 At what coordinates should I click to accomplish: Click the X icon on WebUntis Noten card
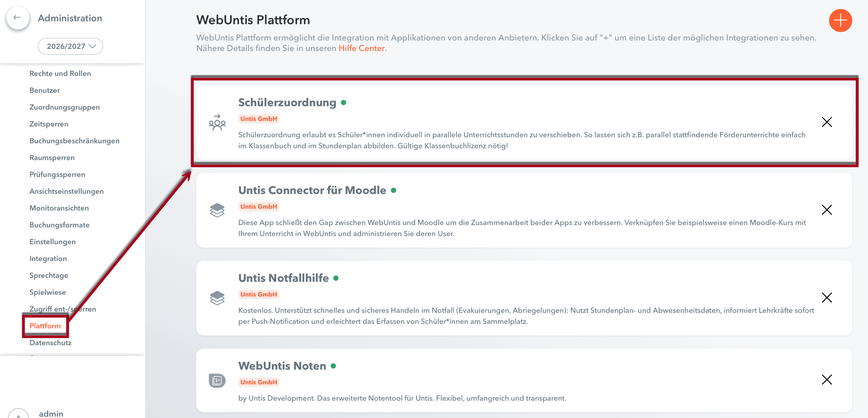point(826,380)
